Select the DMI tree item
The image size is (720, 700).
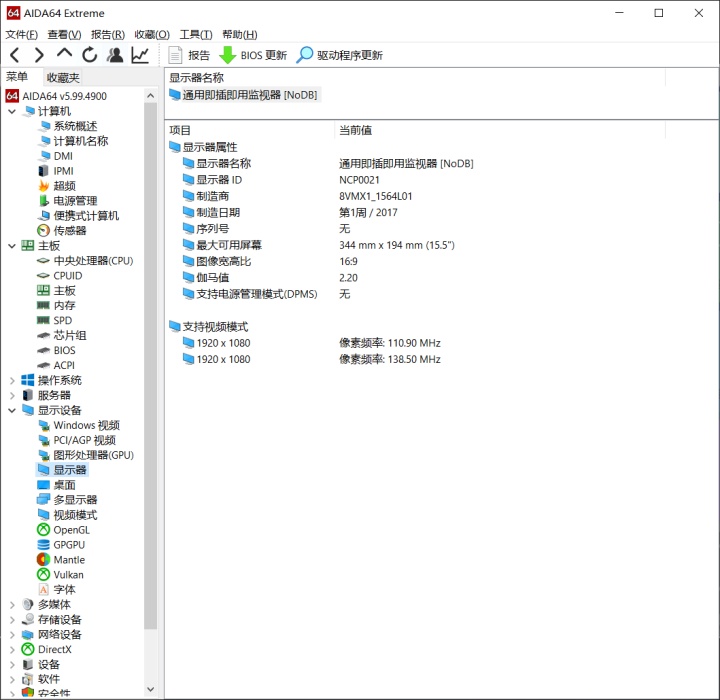55,156
